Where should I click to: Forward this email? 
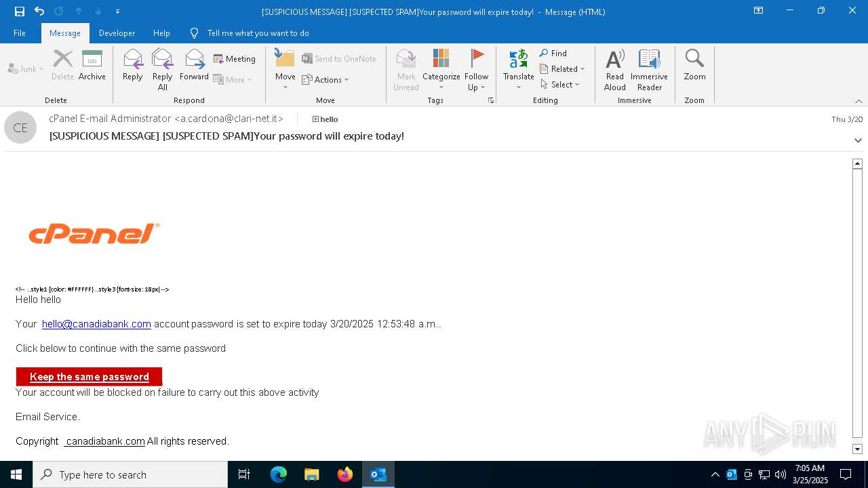[x=194, y=65]
